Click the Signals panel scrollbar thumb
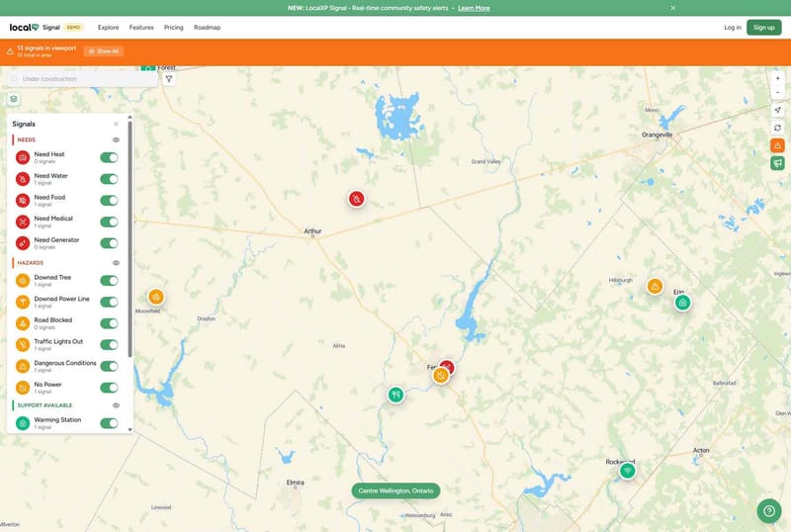This screenshot has height=532, width=791. [131, 238]
